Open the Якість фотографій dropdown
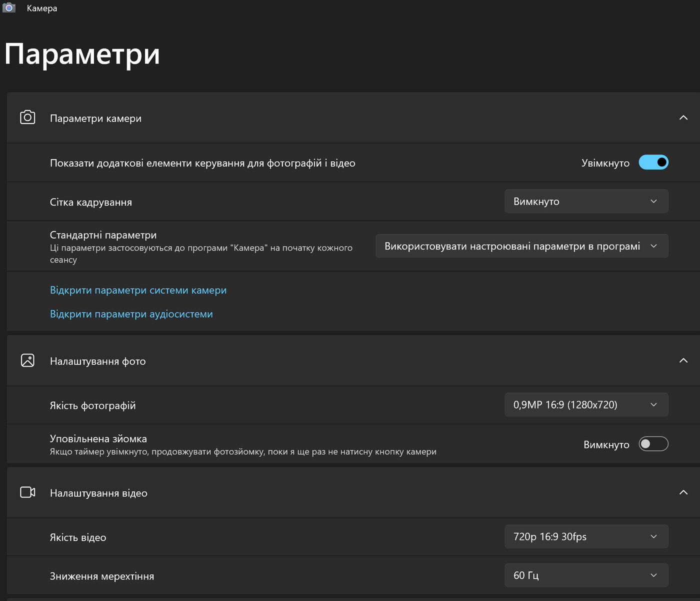 tap(586, 405)
